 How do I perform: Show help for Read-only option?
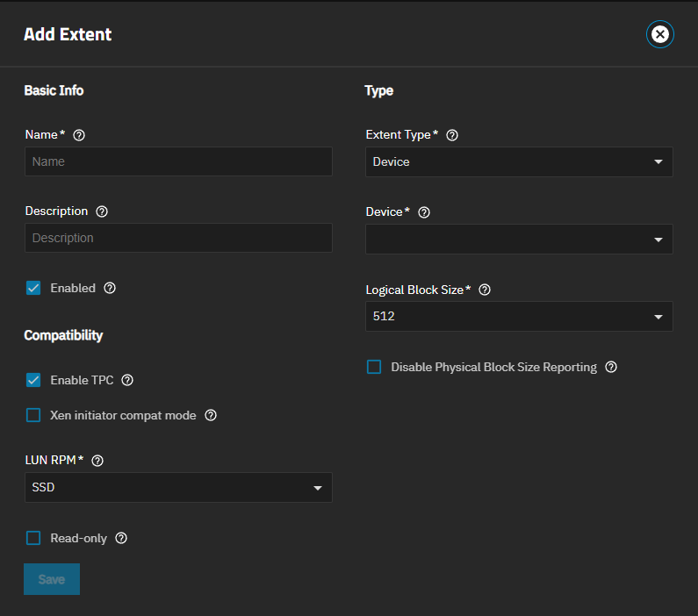click(121, 538)
